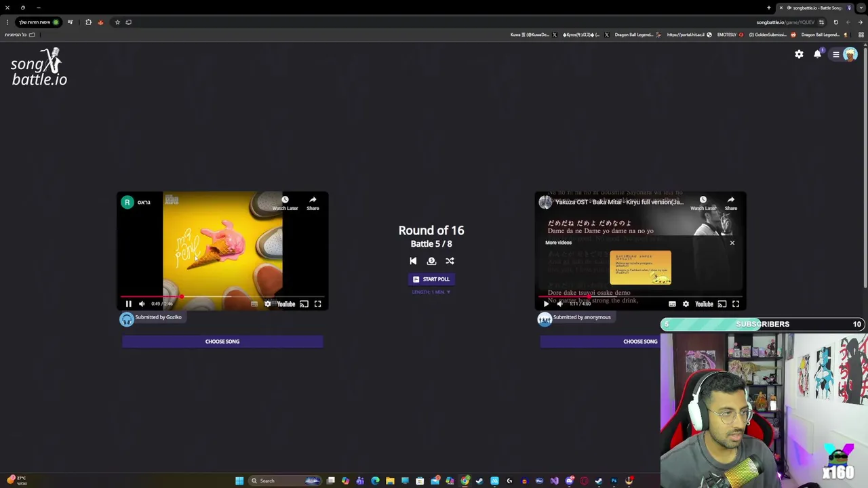868x488 pixels.
Task: Mute the left video volume
Action: [x=142, y=304]
